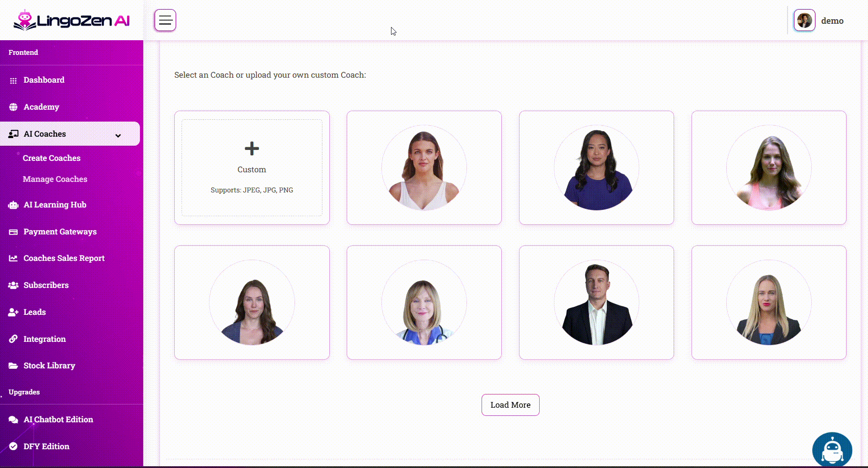The width and height of the screenshot is (868, 468).
Task: Click the AI Learning Hub robot icon
Action: point(13,205)
